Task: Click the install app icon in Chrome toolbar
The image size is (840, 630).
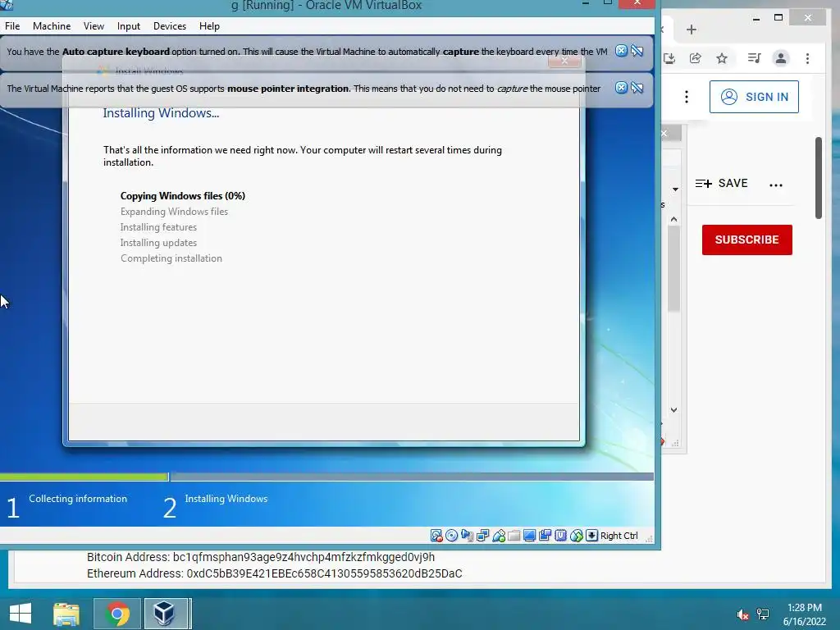Action: 669,58
